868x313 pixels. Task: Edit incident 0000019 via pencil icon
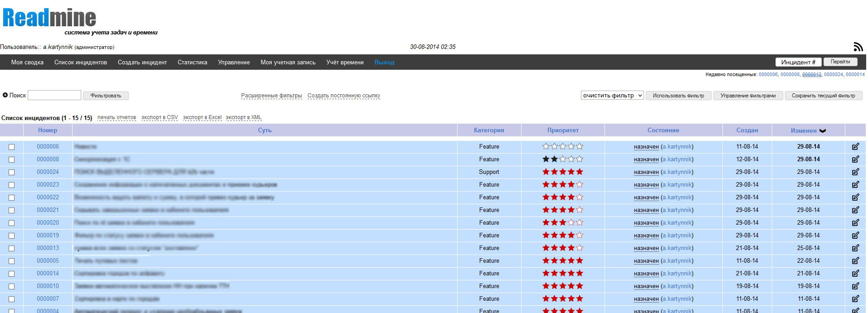(x=855, y=236)
